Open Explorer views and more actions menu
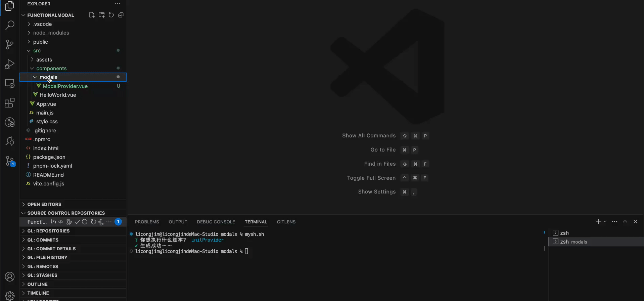Screen dimensions: 644x301 click(x=117, y=4)
